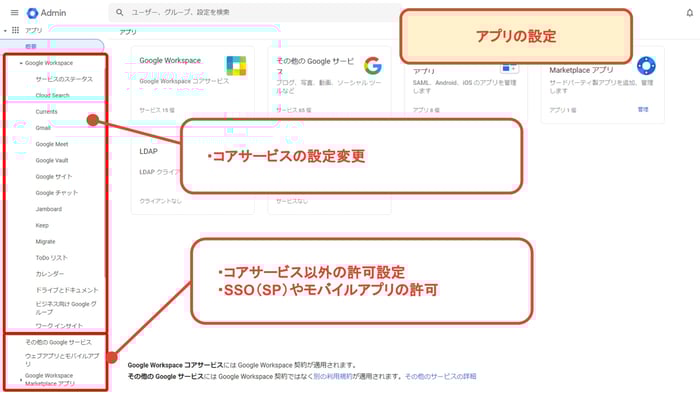This screenshot has height=393, width=700.
Task: Collapse the Google Workspace tree node
Action: (x=21, y=63)
